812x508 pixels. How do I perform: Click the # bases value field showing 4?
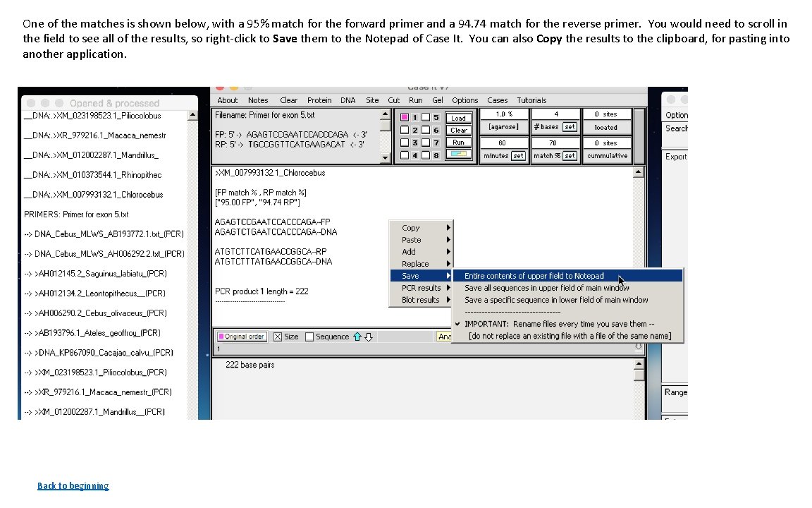pos(555,114)
